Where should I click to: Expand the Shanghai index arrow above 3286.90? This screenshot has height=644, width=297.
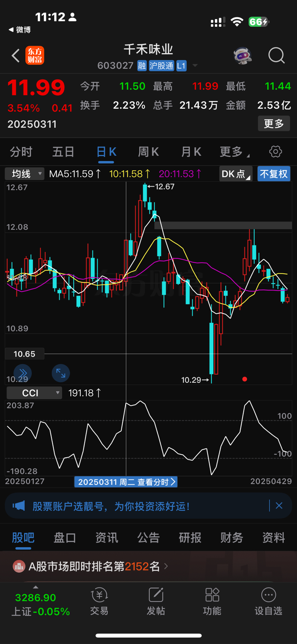(x=36, y=587)
